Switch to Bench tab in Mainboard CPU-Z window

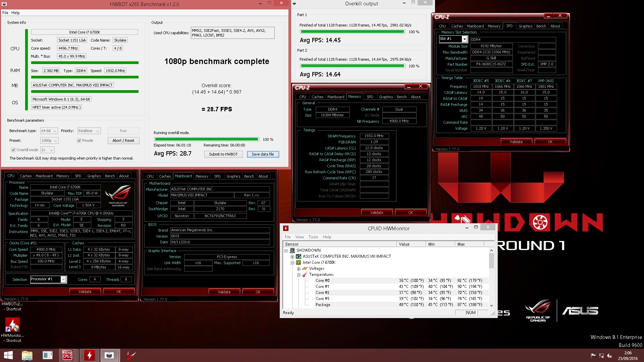coord(249,176)
